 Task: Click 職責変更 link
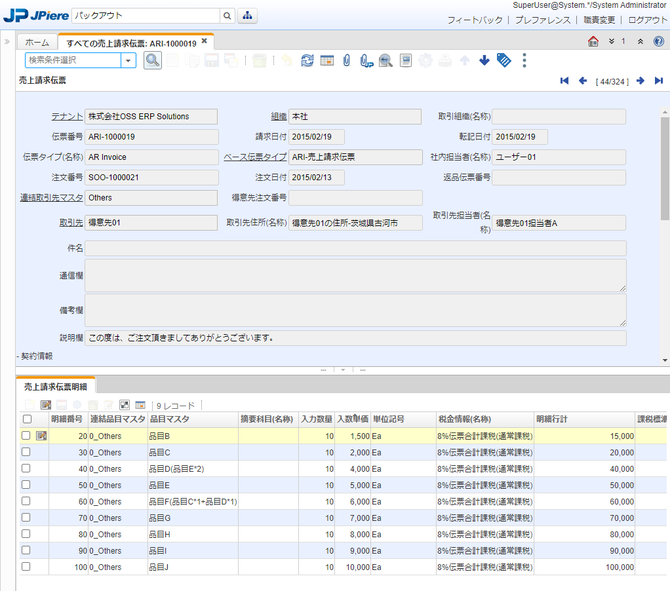[x=599, y=20]
